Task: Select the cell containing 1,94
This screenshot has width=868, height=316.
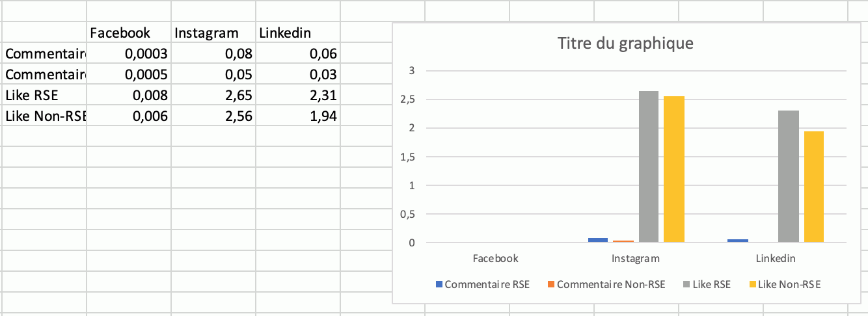Action: (298, 116)
